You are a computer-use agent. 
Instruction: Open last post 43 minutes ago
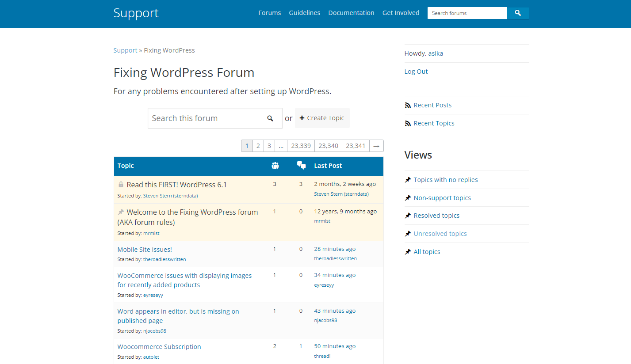335,311
